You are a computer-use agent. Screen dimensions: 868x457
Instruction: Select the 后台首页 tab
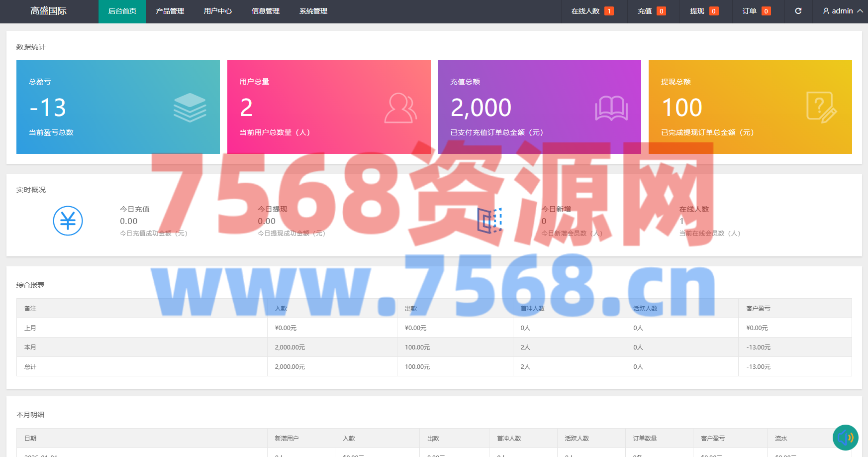[122, 11]
